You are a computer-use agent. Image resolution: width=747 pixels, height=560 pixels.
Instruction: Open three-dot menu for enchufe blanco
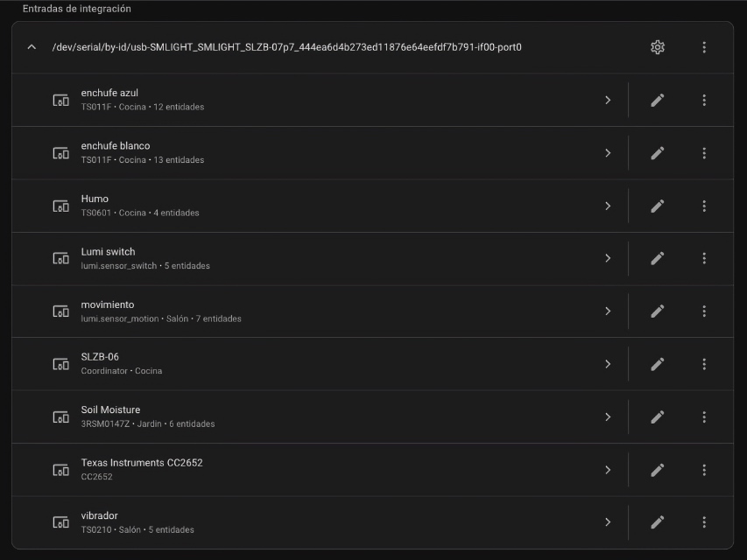click(x=704, y=153)
